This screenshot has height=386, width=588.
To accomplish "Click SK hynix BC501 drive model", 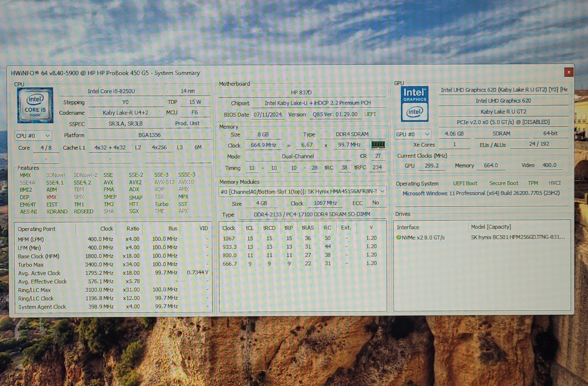I will tap(518, 237).
